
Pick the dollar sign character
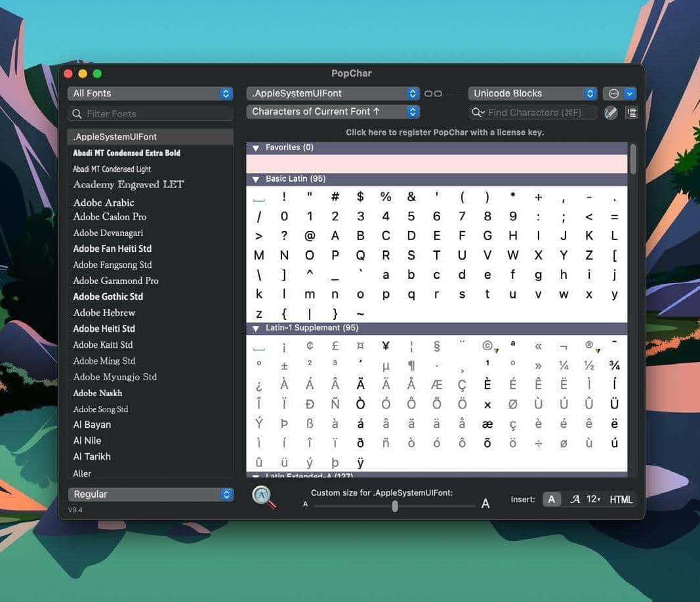coord(360,196)
